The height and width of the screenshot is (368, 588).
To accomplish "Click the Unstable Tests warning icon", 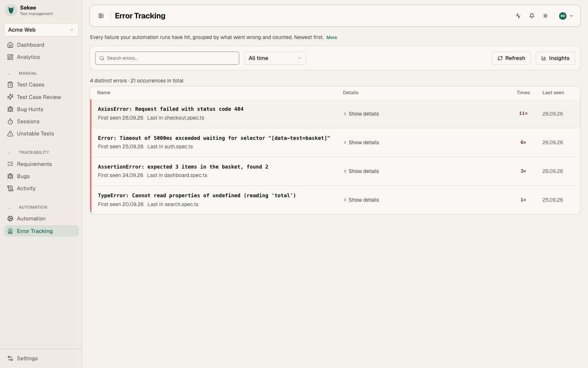I will click(x=10, y=134).
